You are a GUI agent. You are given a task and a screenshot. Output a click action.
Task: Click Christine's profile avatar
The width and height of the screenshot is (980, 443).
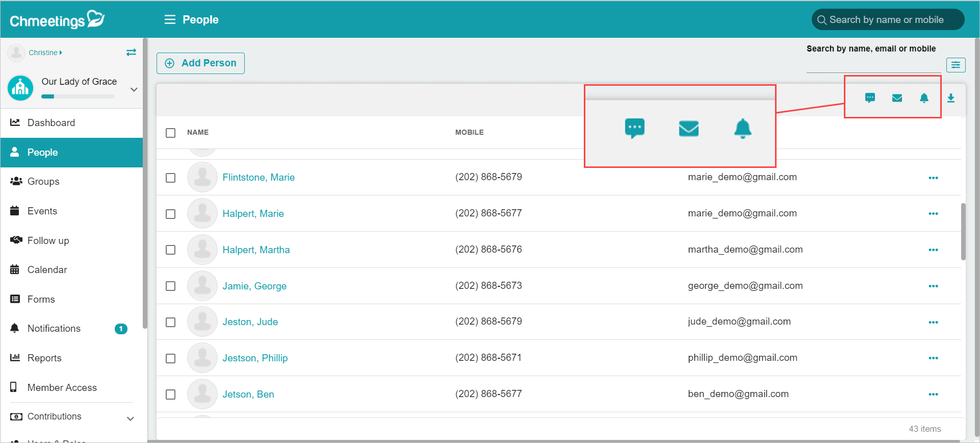click(16, 52)
